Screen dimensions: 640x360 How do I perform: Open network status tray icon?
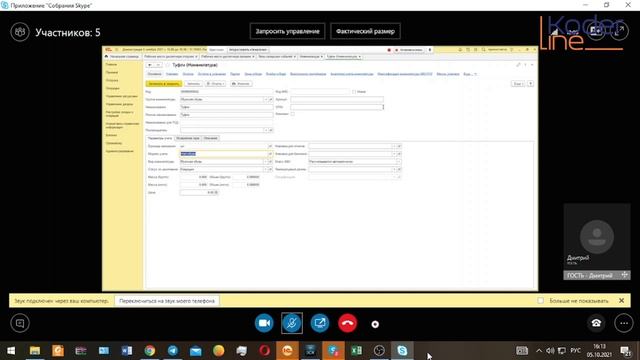coord(562,351)
